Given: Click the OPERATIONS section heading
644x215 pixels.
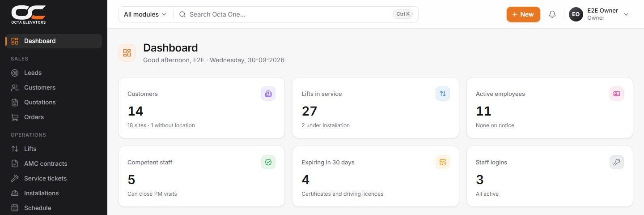Looking at the screenshot, I should click(28, 135).
